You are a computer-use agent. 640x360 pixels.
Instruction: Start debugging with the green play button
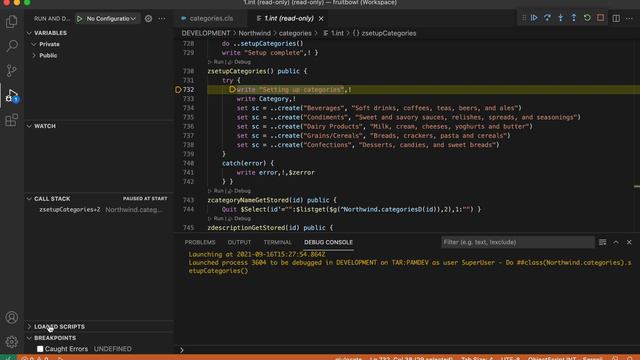[80, 19]
